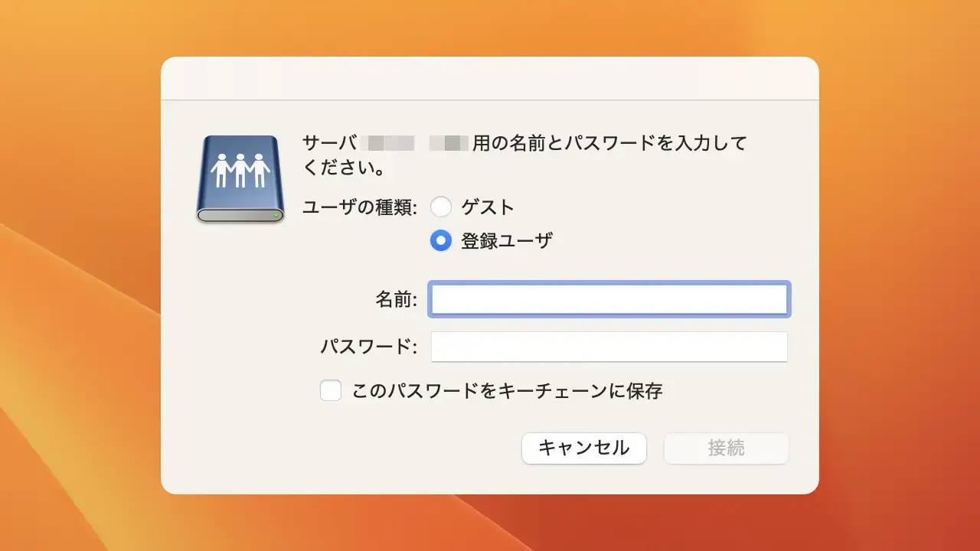Click the name entry box highlighted in blue
Image resolution: width=980 pixels, height=551 pixels.
(x=609, y=299)
